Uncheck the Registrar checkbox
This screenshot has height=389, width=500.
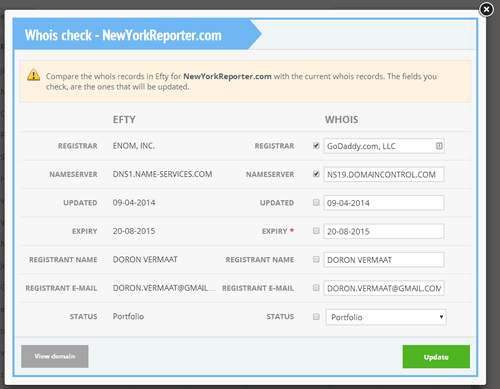[x=316, y=145]
